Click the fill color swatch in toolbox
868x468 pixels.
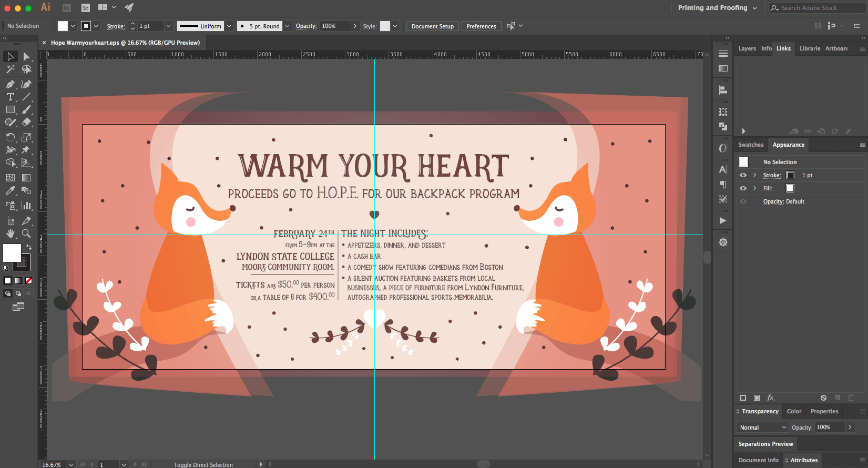pyautogui.click(x=12, y=253)
